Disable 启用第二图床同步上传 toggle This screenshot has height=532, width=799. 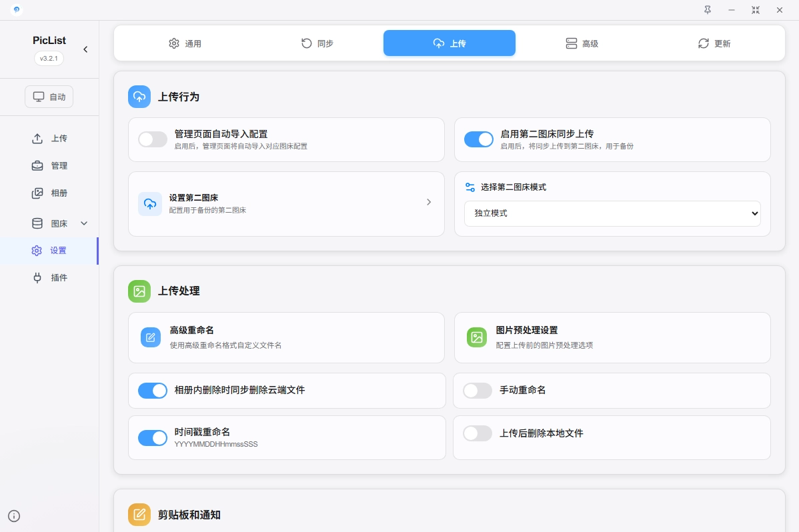[x=478, y=139]
